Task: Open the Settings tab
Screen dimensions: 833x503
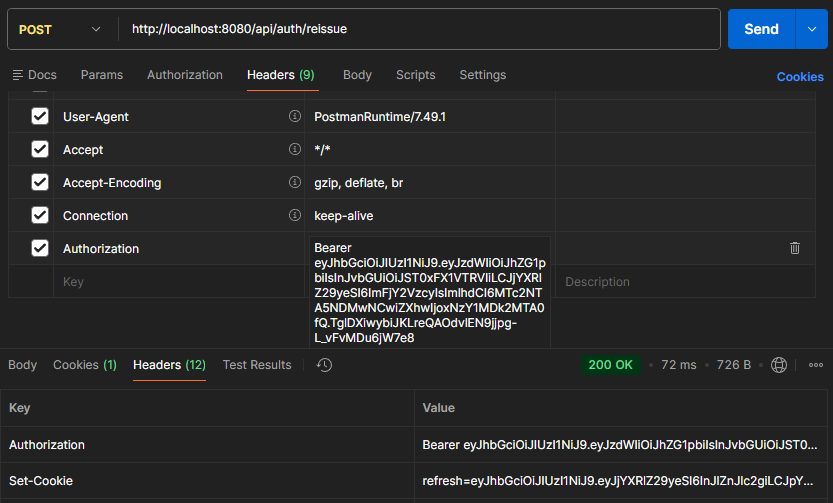Action: tap(483, 75)
